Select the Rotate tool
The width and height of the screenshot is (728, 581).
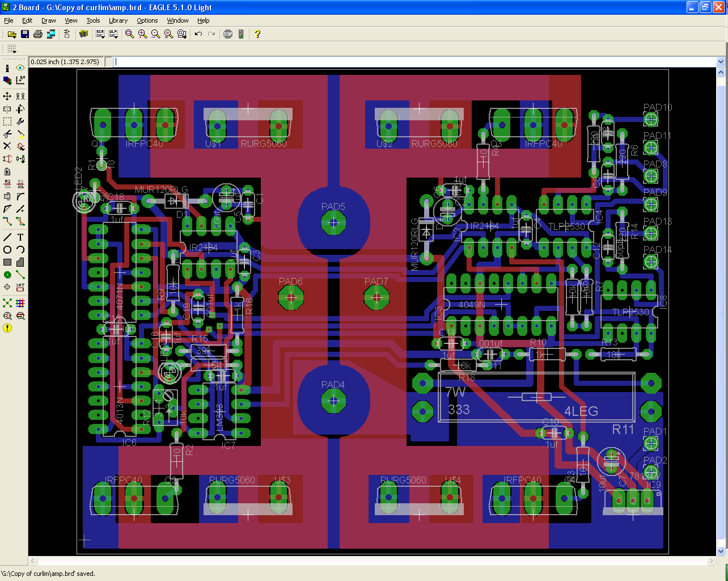point(20,109)
